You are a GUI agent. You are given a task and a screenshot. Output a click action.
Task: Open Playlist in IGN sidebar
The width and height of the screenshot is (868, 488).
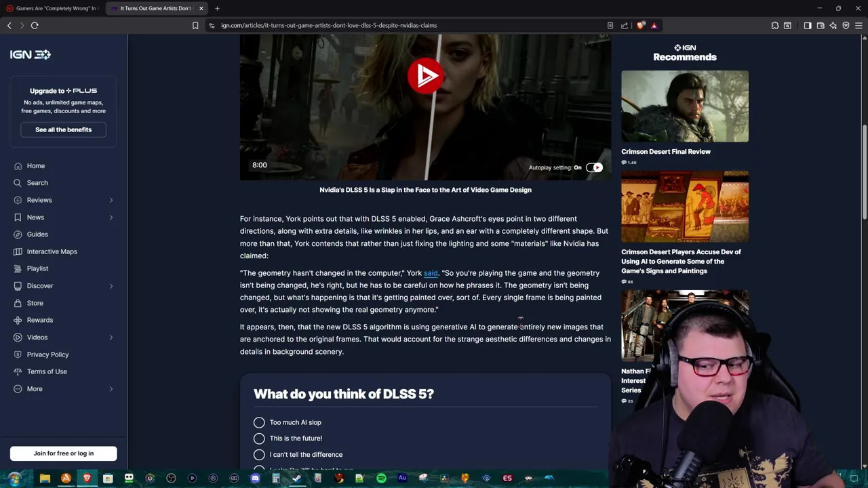[x=37, y=268]
